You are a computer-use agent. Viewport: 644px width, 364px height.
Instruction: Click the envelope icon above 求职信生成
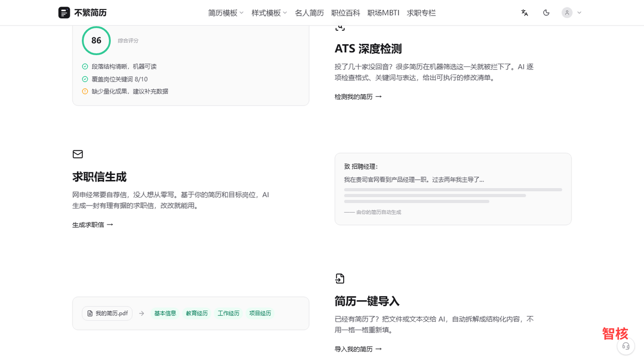point(78,154)
